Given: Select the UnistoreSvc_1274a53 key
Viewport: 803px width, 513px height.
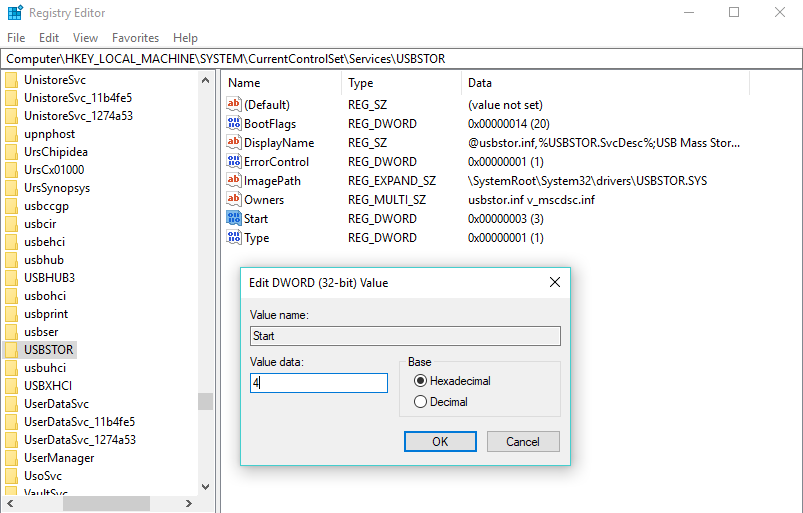Looking at the screenshot, I should point(78,116).
